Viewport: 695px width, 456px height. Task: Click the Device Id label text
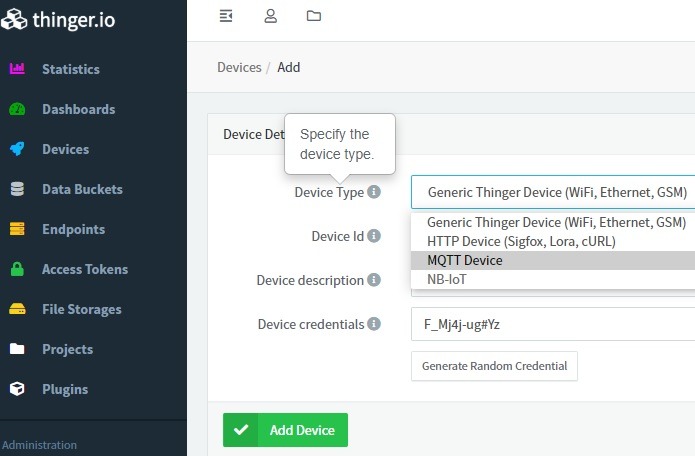click(x=338, y=236)
